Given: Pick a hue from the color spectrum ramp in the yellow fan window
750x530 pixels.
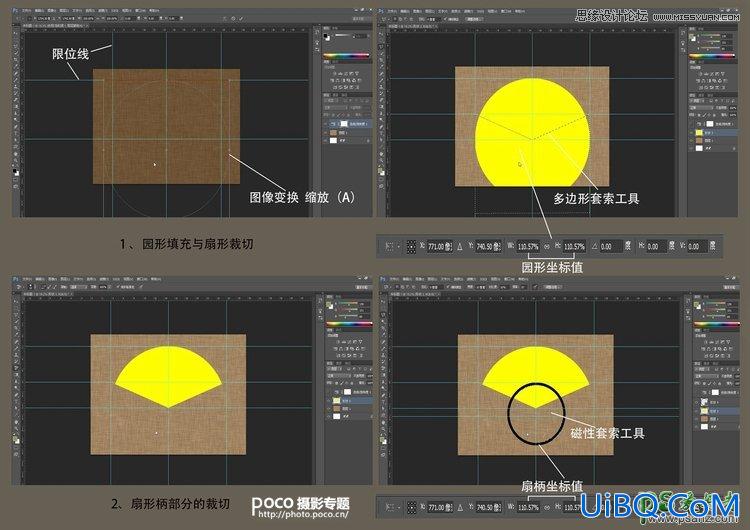Looking at the screenshot, I should coord(349,324).
